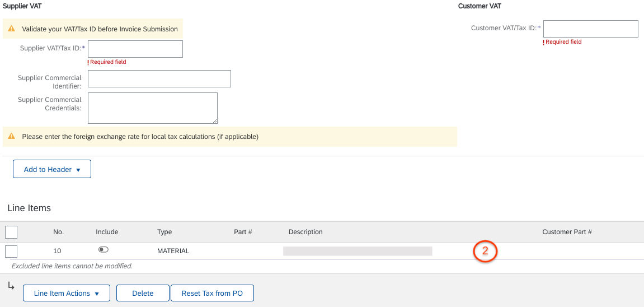Click into the Supplier Commercial Identifier field
644x307 pixels.
tap(159, 78)
